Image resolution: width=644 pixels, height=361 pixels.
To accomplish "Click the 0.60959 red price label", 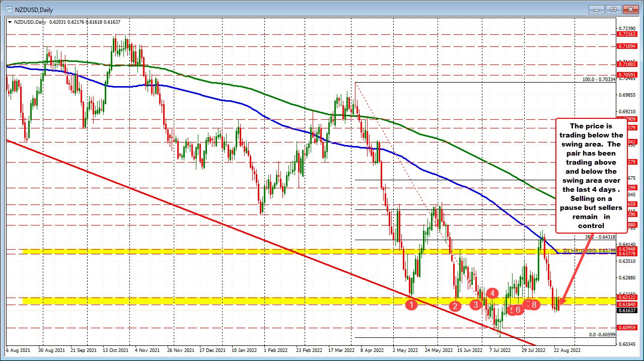I will click(x=627, y=328).
